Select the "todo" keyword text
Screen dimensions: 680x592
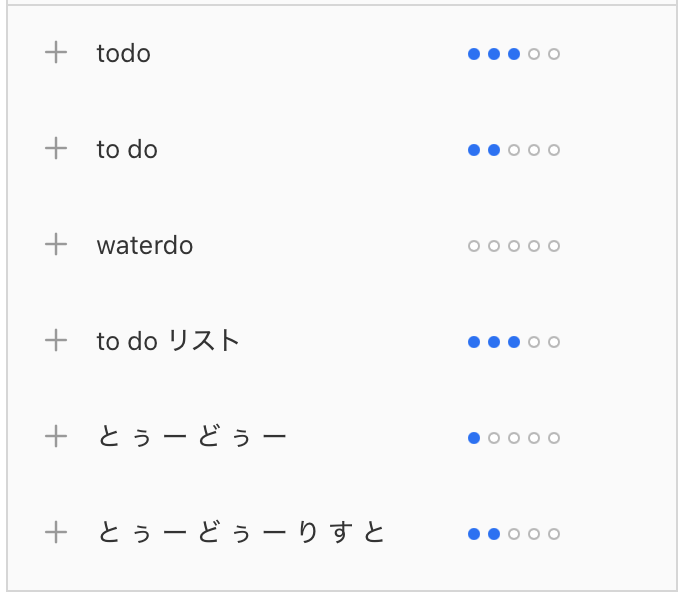[x=124, y=54]
